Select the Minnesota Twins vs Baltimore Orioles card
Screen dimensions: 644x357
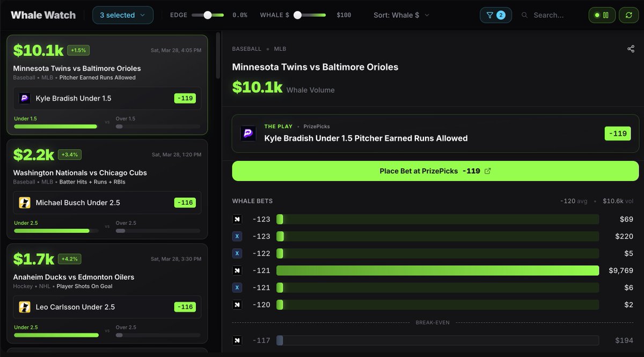coord(107,85)
